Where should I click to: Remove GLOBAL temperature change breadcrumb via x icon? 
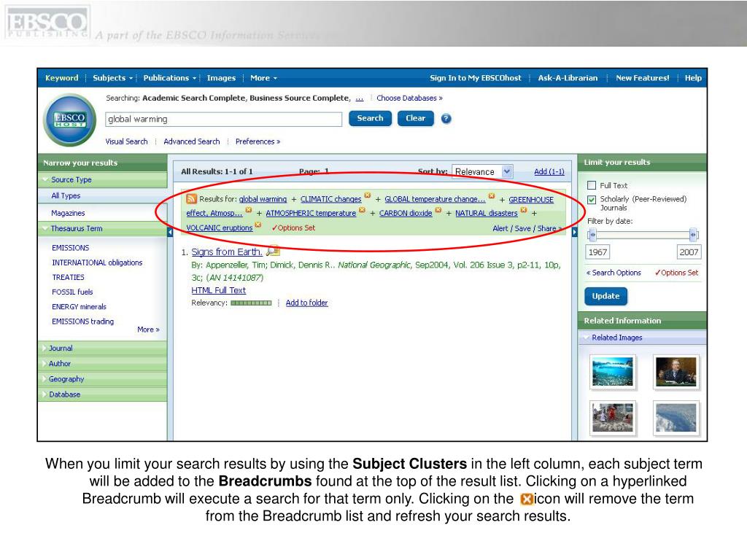click(x=491, y=195)
